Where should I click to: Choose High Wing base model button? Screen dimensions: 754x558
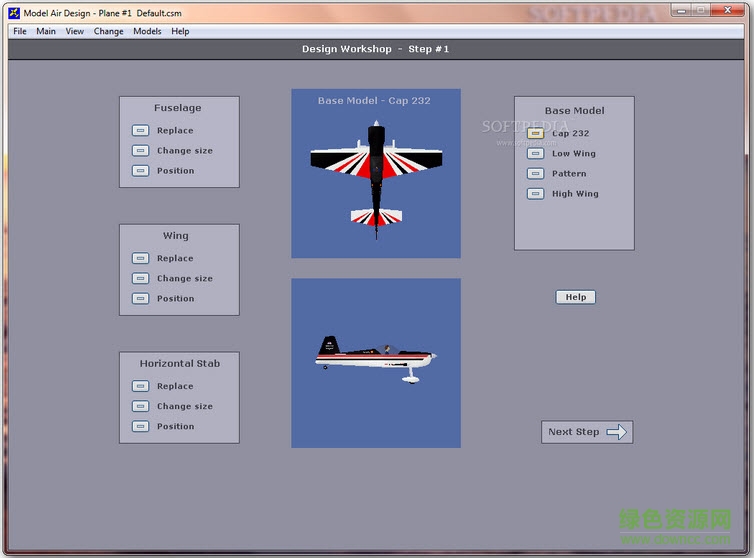click(536, 194)
